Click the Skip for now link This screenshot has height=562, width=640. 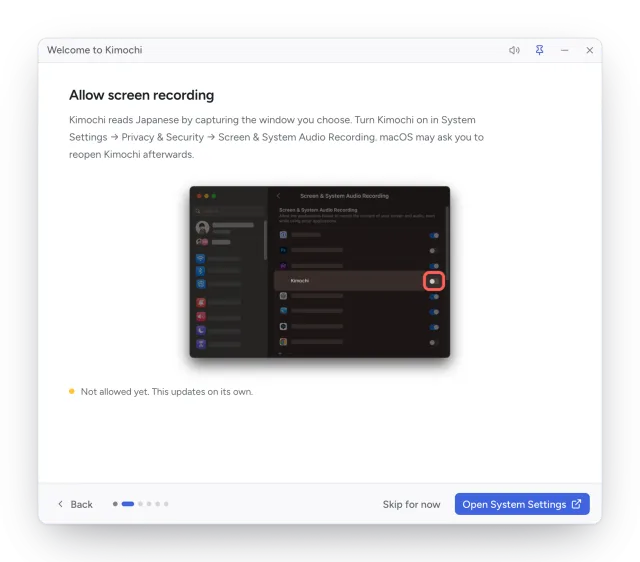[x=411, y=504]
